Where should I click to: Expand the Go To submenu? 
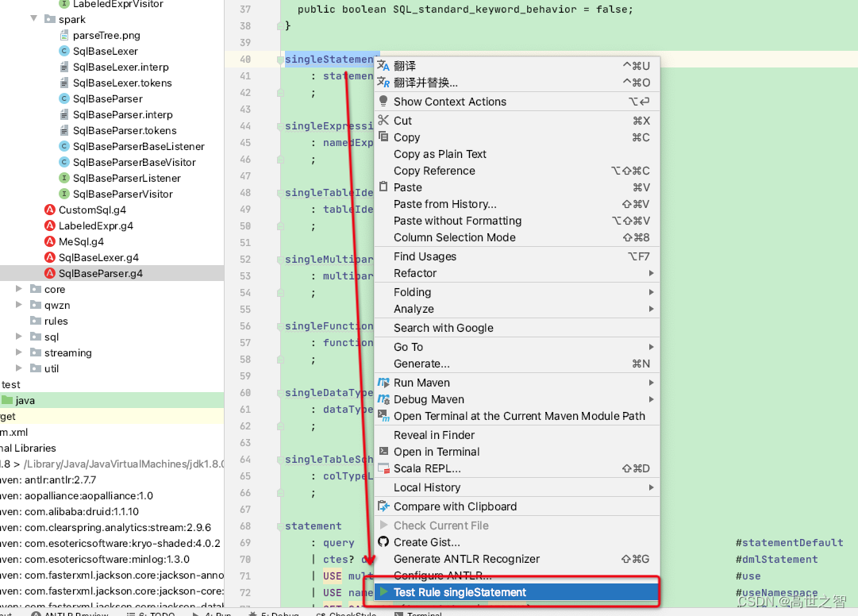click(x=407, y=347)
